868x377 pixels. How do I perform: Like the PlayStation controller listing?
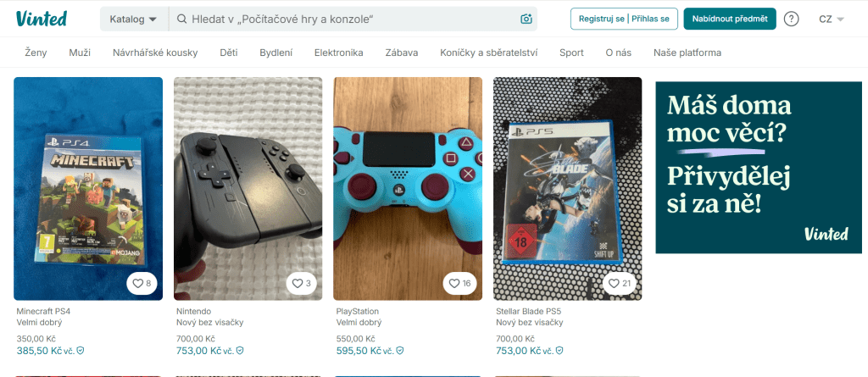point(459,284)
